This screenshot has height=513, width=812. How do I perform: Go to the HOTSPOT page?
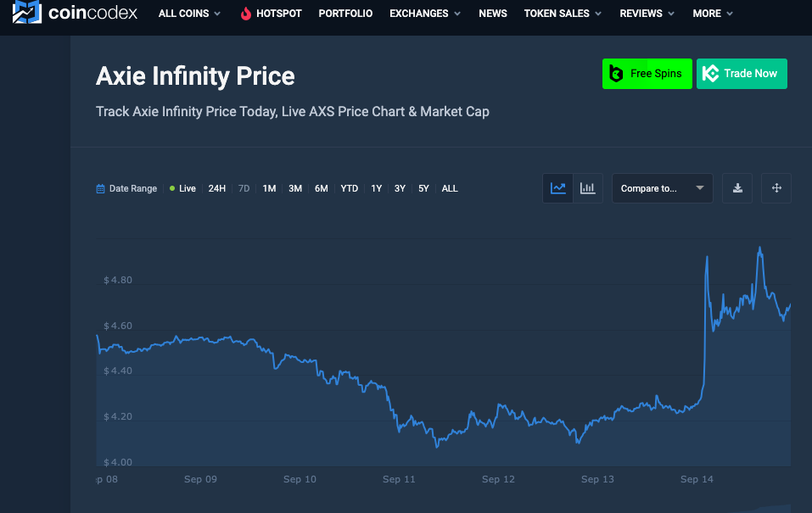tap(279, 14)
